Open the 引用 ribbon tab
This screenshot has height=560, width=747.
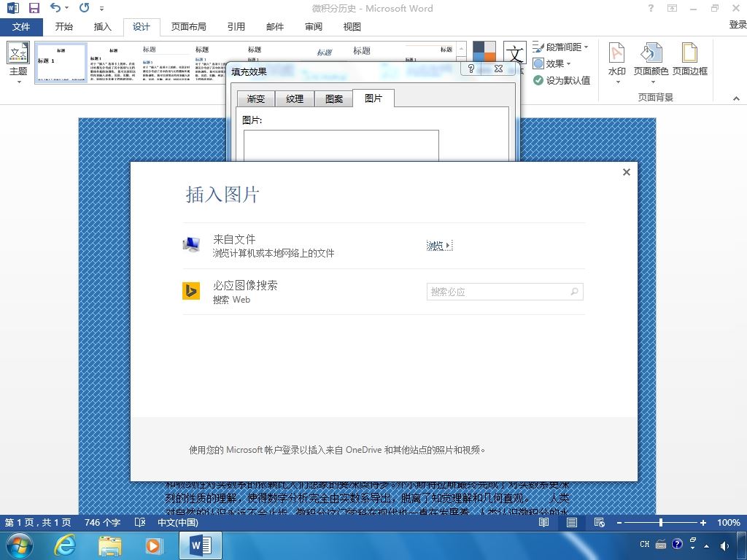[236, 27]
